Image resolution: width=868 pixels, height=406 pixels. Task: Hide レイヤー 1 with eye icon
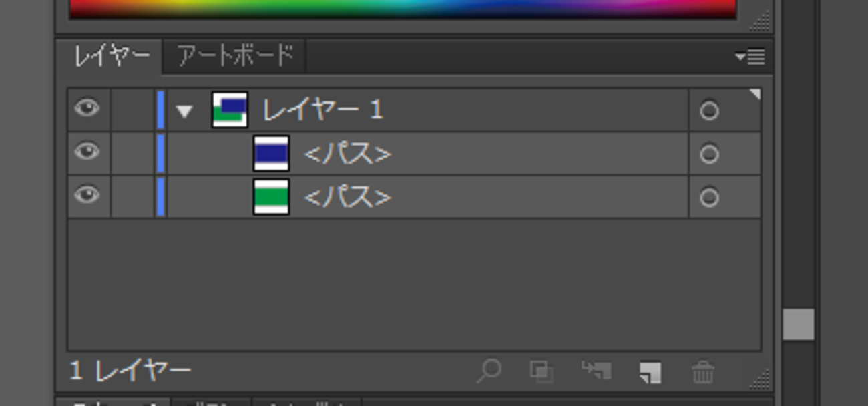point(87,108)
